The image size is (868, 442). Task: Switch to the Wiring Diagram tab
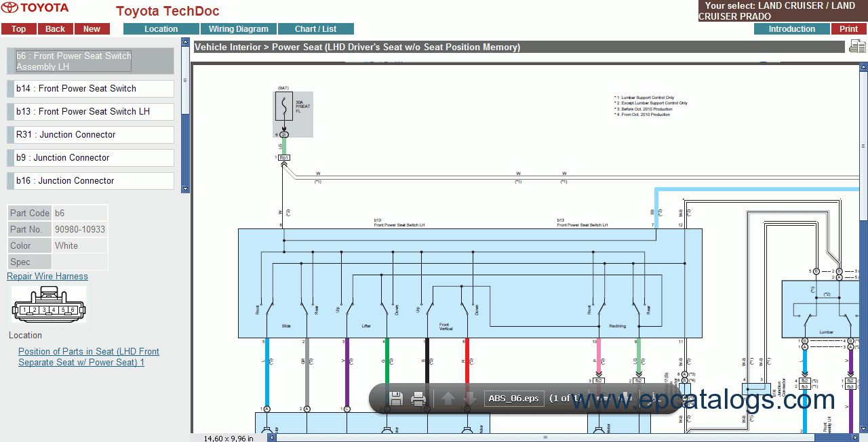coord(239,29)
